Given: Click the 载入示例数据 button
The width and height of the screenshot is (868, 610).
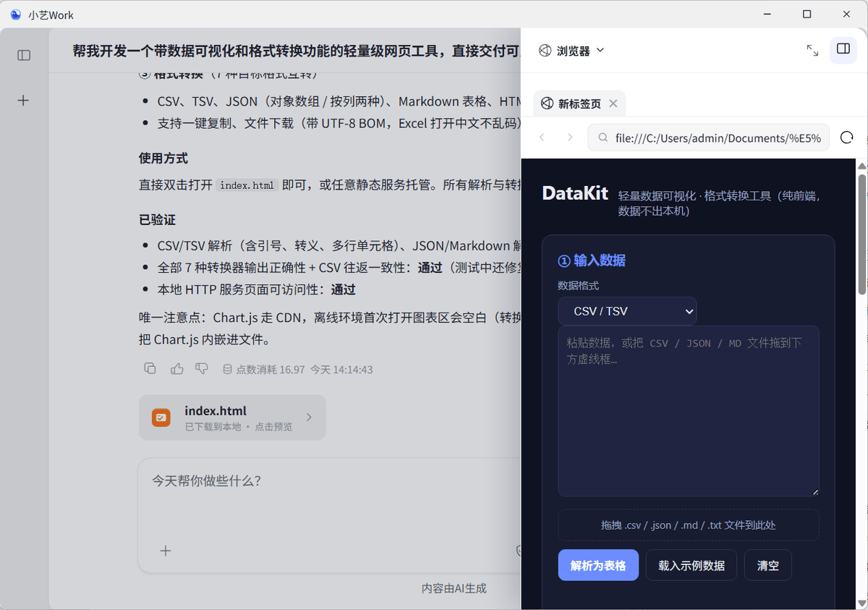Looking at the screenshot, I should click(692, 565).
